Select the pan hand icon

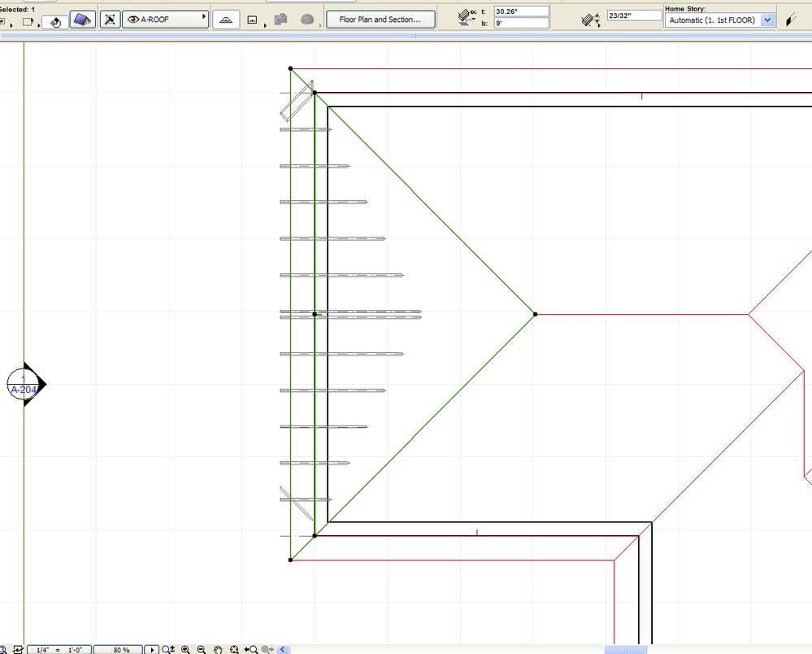[218, 649]
